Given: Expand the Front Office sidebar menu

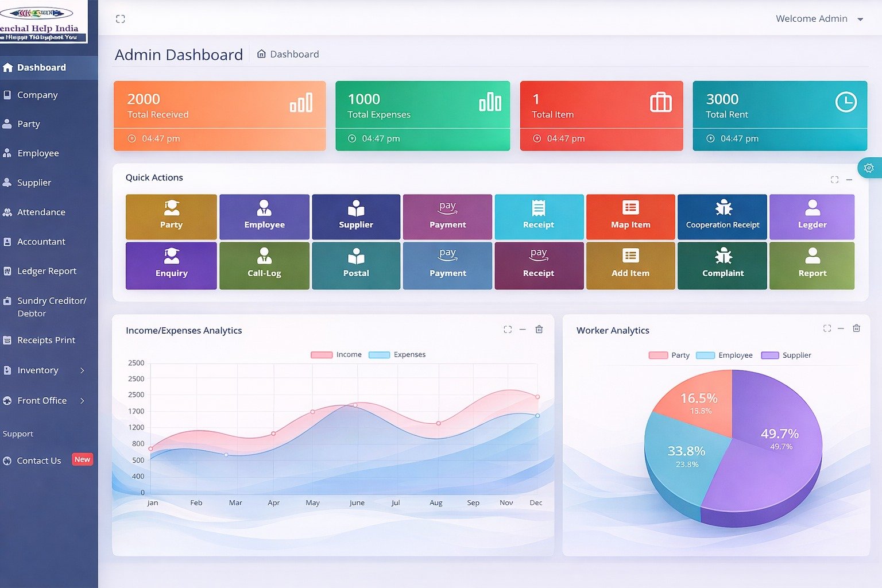Looking at the screenshot, I should coord(42,400).
